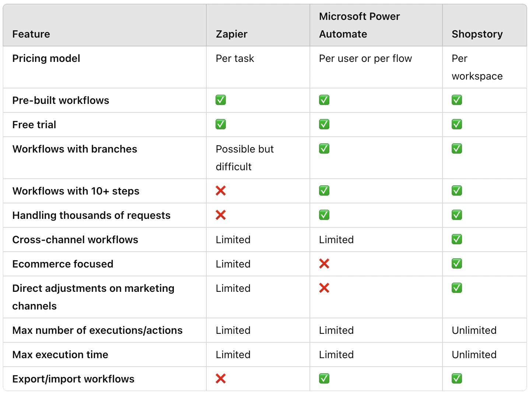The image size is (532, 395).
Task: Click the 'Per task' pricing cell
Action: [235, 58]
